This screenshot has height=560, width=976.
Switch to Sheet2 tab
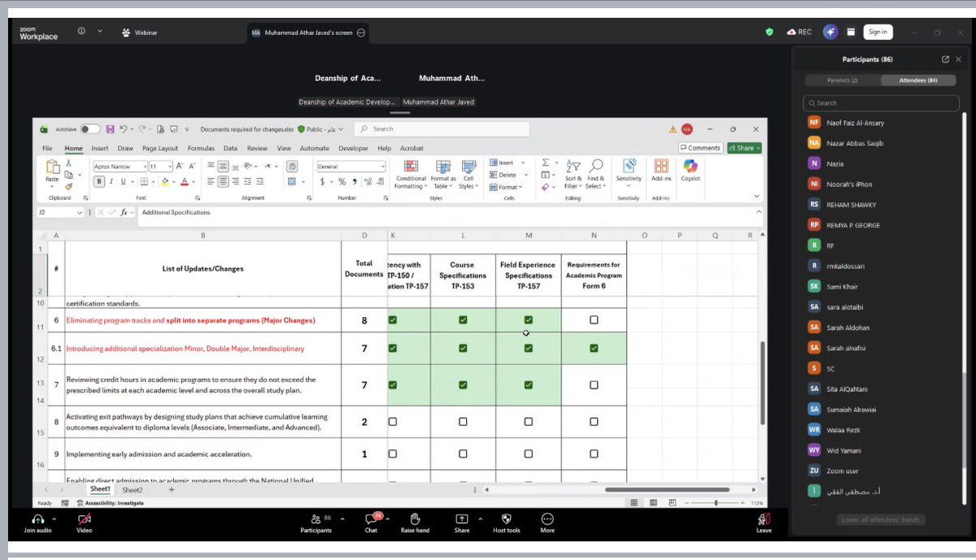pos(132,490)
